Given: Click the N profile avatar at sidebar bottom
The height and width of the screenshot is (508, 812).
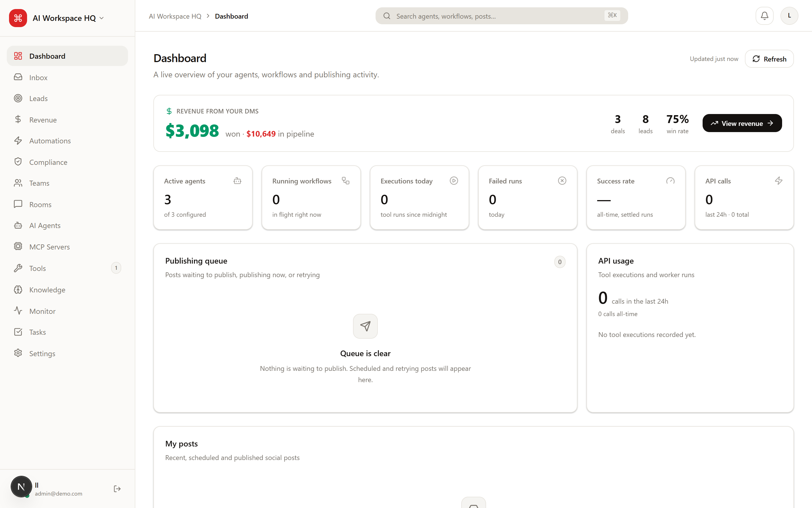Looking at the screenshot, I should (x=21, y=487).
